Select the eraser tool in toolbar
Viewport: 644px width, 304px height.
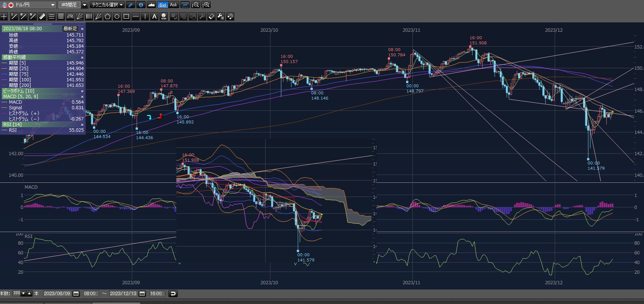click(211, 16)
